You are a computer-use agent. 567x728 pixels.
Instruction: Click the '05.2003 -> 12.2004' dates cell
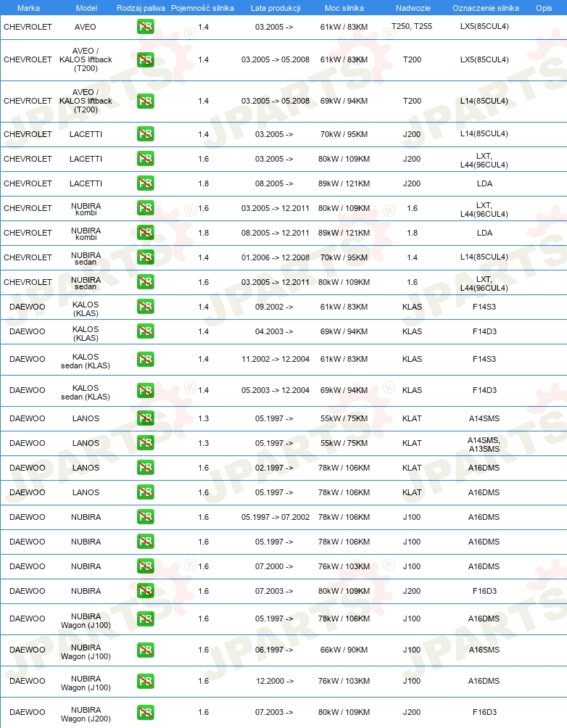click(x=276, y=390)
